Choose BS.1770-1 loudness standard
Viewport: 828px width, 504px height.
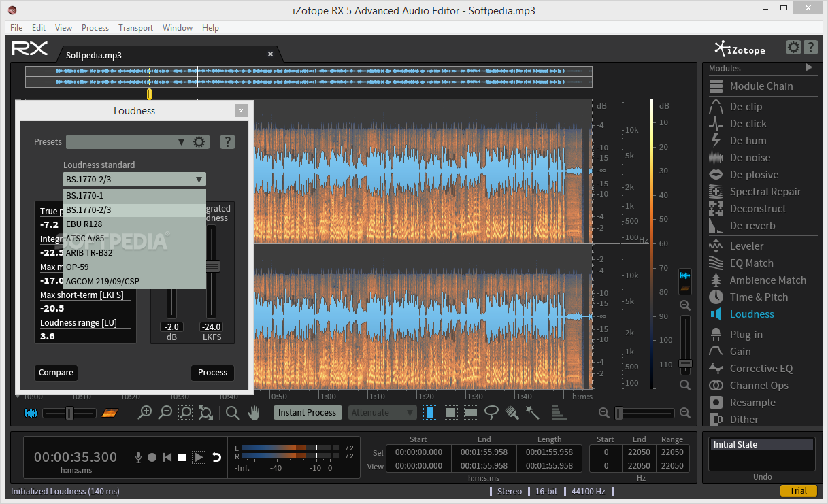[x=134, y=196]
